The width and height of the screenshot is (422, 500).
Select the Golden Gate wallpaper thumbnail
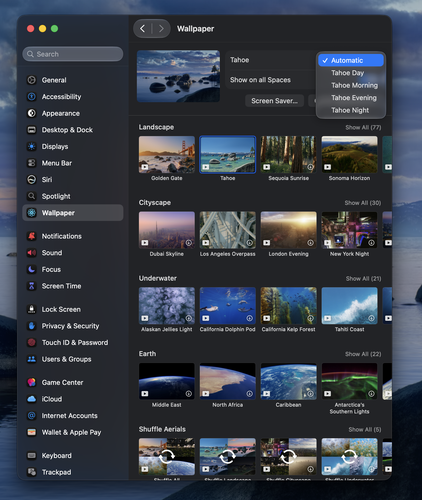167,154
